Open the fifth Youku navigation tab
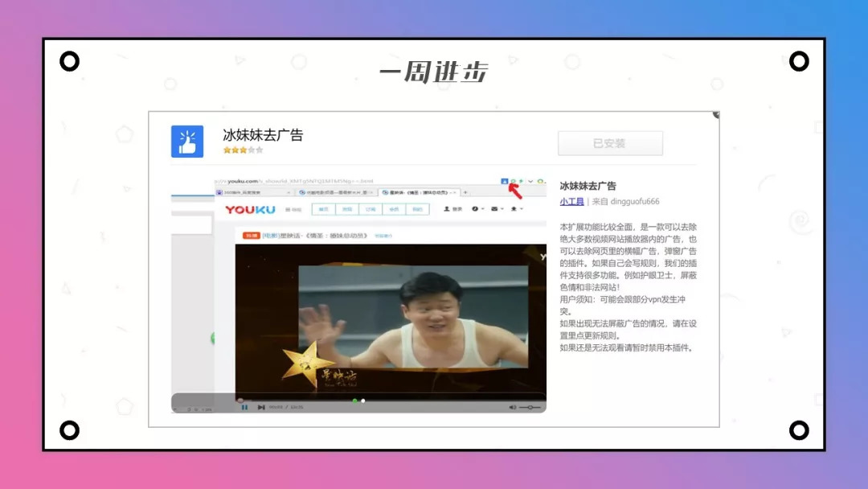This screenshot has width=868, height=489. [x=417, y=209]
